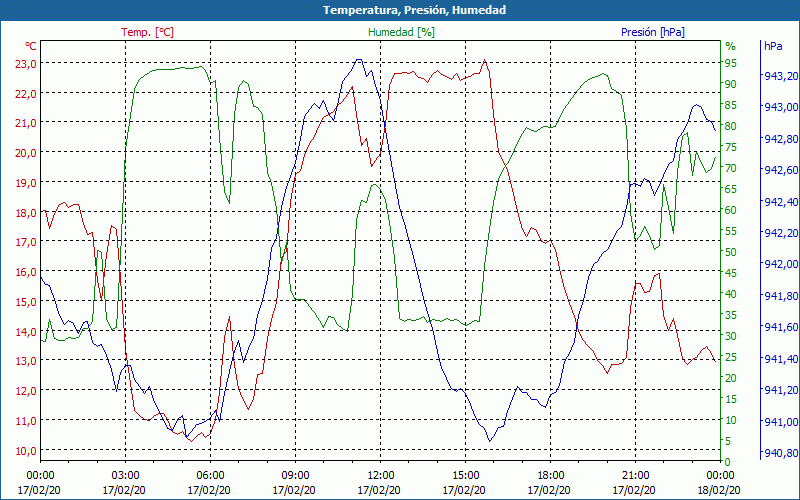Click temperature axis value '12,0'
Viewport: 800px width, 500px height.
26,390
